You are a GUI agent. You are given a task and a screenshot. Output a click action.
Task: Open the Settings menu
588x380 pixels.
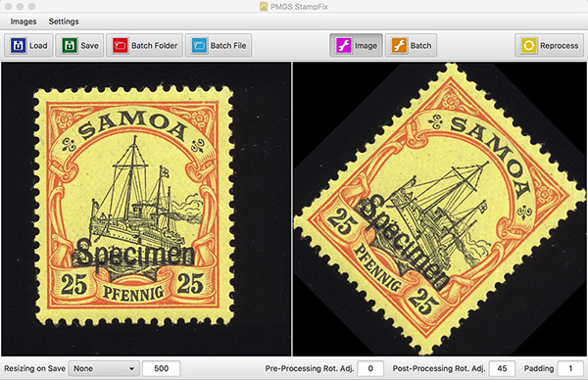pyautogui.click(x=64, y=22)
